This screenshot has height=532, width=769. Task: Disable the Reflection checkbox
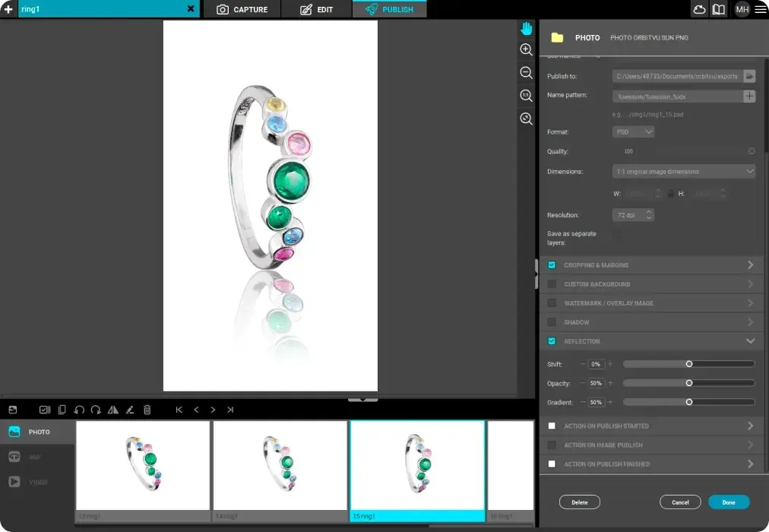(x=552, y=341)
